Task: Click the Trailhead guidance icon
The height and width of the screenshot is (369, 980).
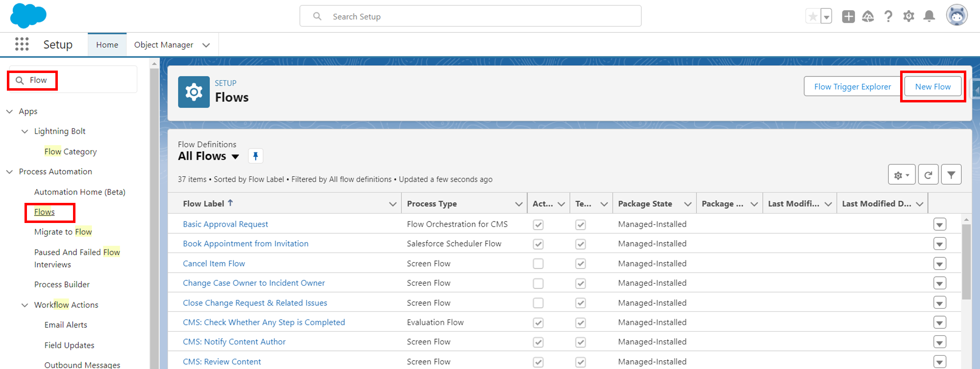Action: pos(868,17)
